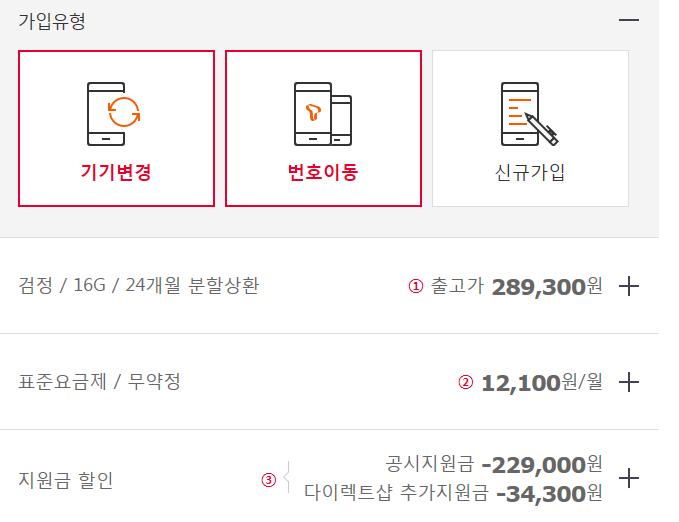Click the circled number 3 marker
Viewport: 679px width, 522px height.
pyautogui.click(x=268, y=480)
